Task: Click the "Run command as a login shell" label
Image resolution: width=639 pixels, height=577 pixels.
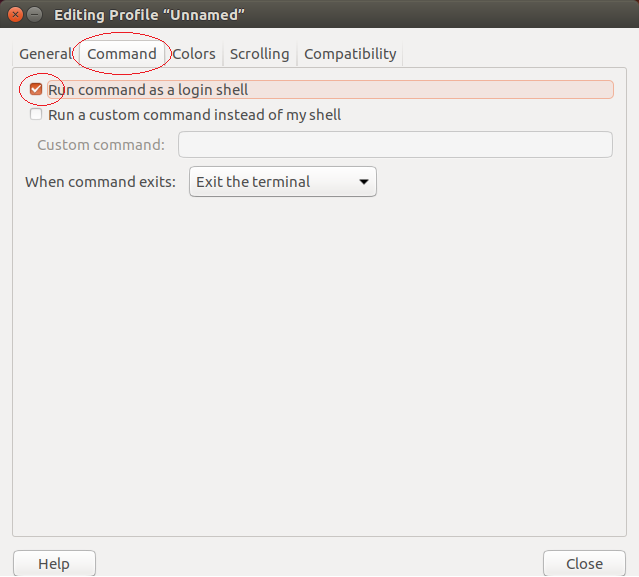Action: point(148,90)
